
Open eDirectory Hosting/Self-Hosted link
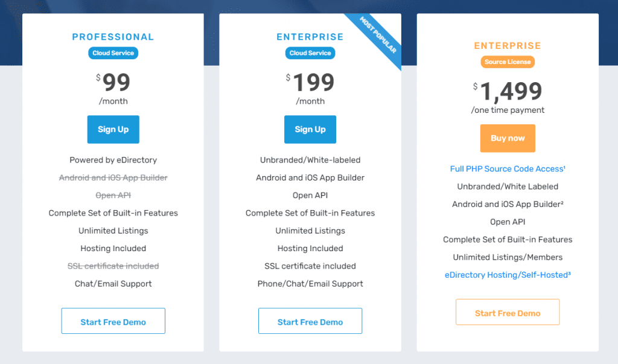pyautogui.click(x=508, y=275)
